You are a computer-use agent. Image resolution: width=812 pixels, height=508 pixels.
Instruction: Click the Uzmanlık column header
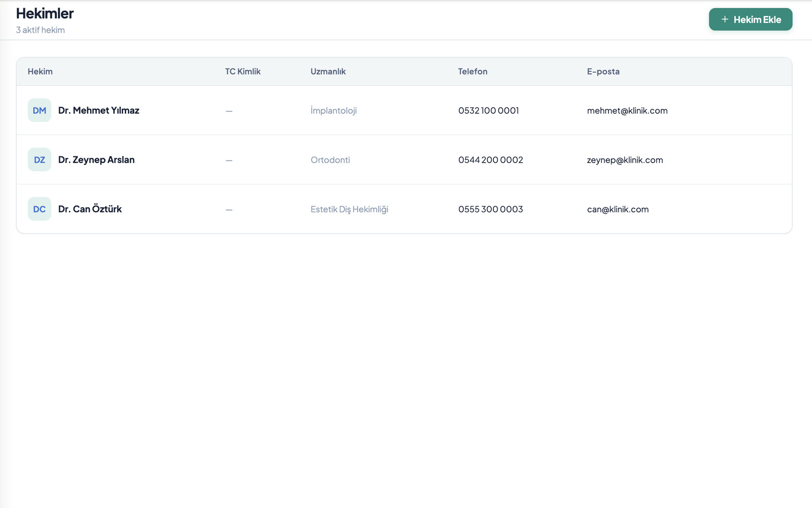tap(328, 72)
